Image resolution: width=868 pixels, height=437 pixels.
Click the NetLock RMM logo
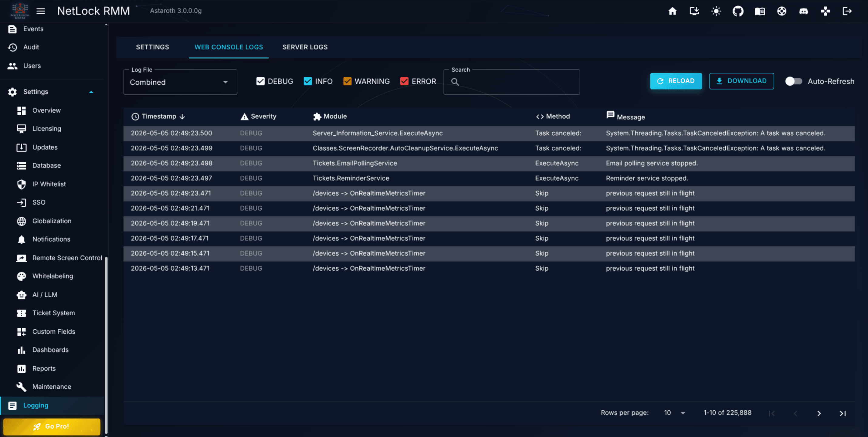pos(20,11)
